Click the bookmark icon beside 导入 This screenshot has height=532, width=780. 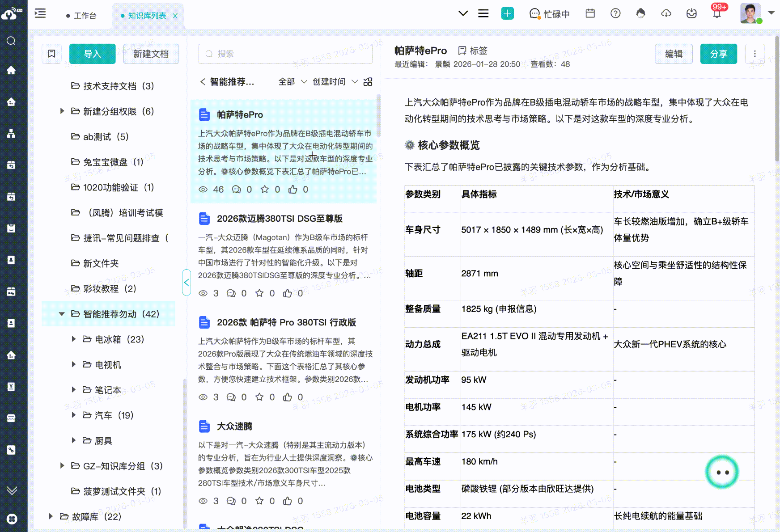[x=51, y=54]
